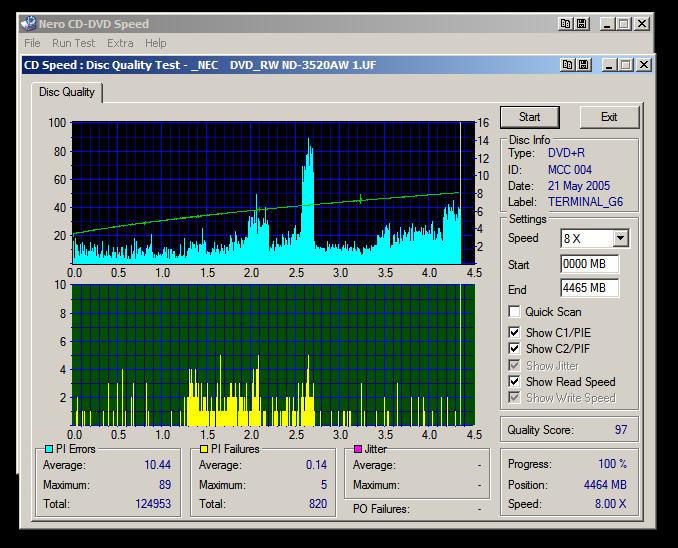The width and height of the screenshot is (678, 548).
Task: Click the Start button
Action: pyautogui.click(x=530, y=117)
